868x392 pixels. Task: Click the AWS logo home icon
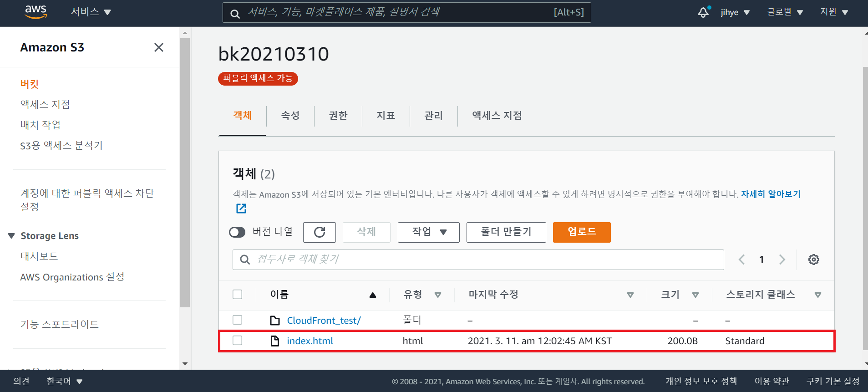tap(36, 12)
